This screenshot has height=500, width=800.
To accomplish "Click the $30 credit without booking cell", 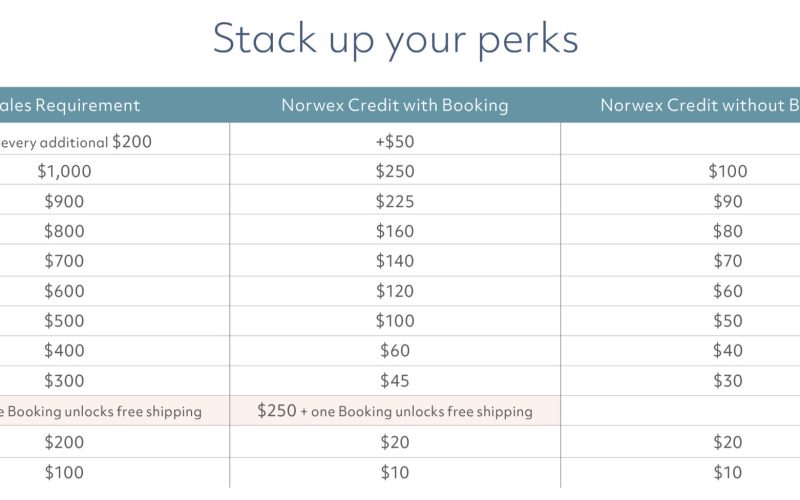I will tap(727, 381).
